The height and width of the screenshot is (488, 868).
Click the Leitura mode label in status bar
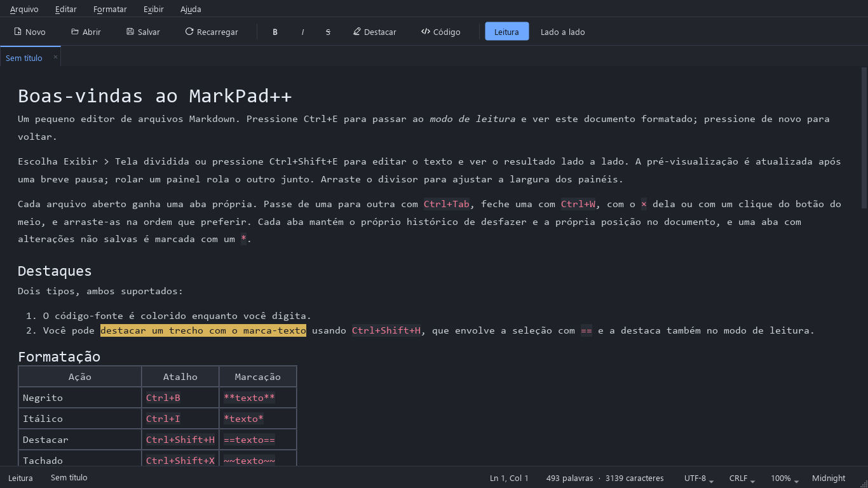(x=20, y=478)
